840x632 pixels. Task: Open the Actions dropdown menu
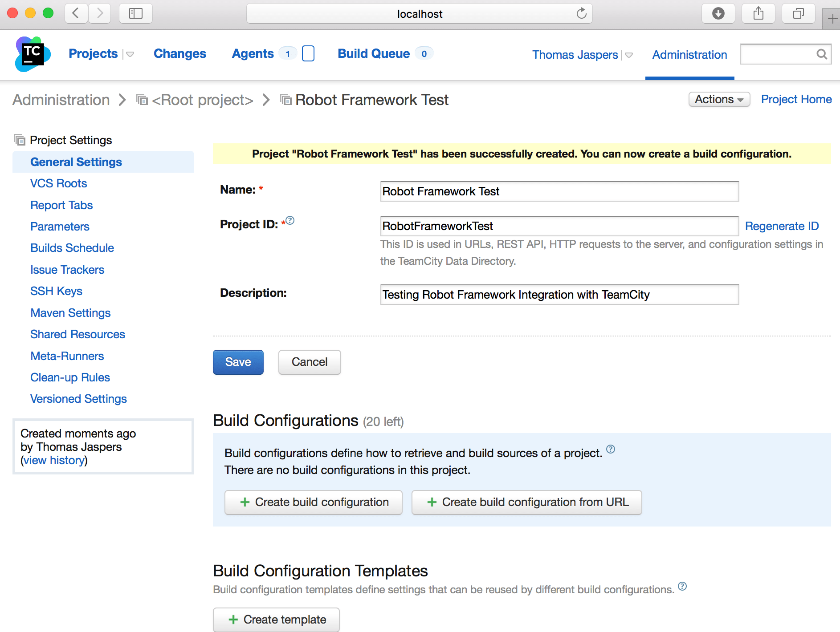pyautogui.click(x=719, y=99)
